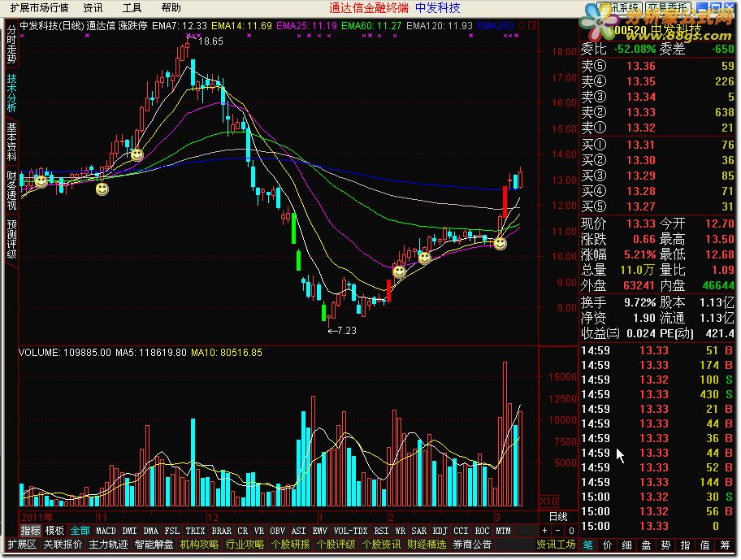
Task: Click the 资讯工场 link
Action: point(556,545)
